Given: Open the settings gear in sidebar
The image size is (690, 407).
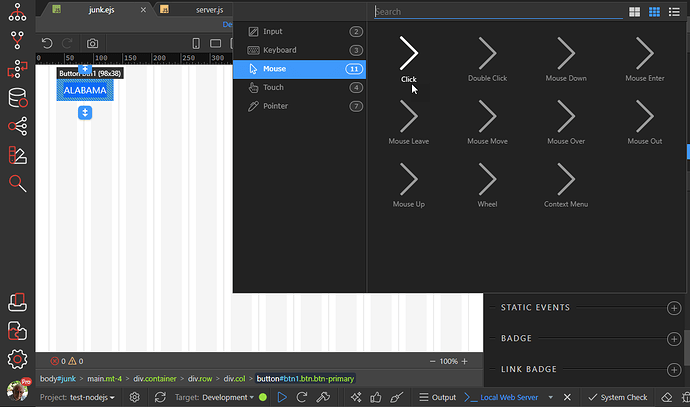Looking at the screenshot, I should tap(17, 359).
